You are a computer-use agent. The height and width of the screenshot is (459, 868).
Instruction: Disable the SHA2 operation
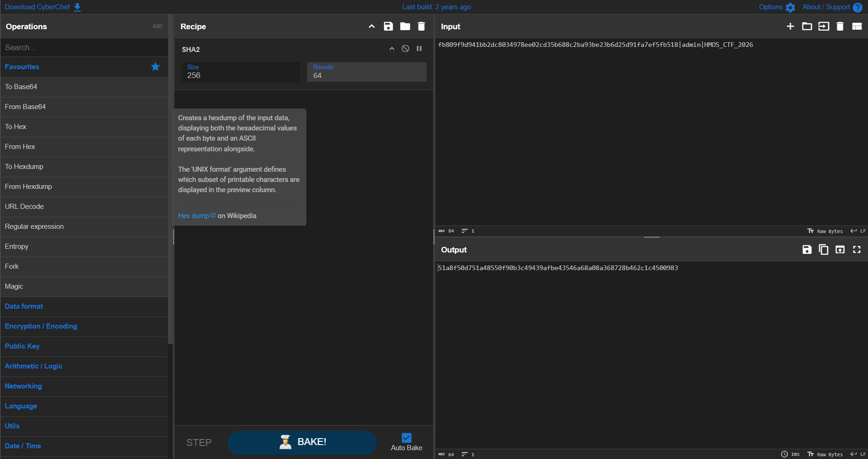[406, 49]
